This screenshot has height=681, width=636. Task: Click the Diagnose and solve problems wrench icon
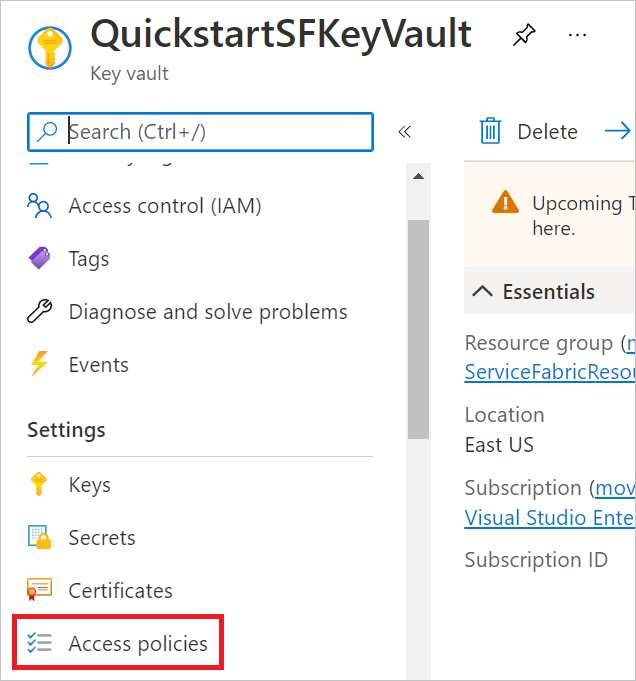(39, 312)
